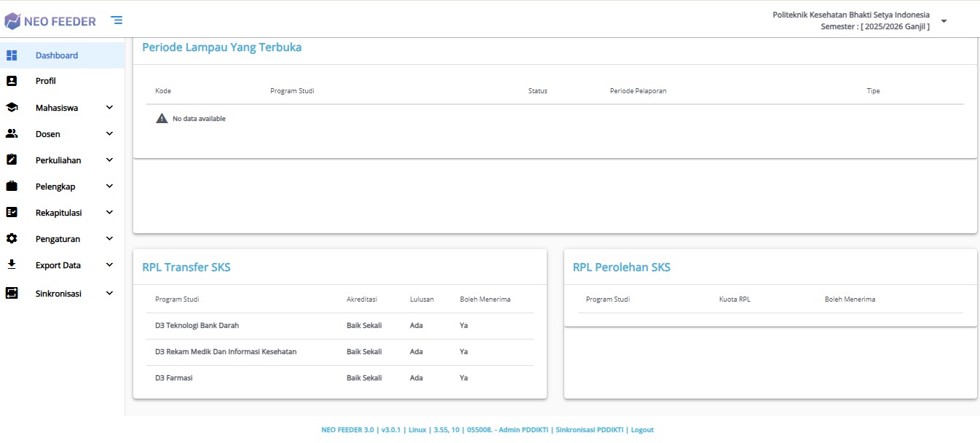
Task: Click the Profil person badge icon
Action: (x=12, y=81)
